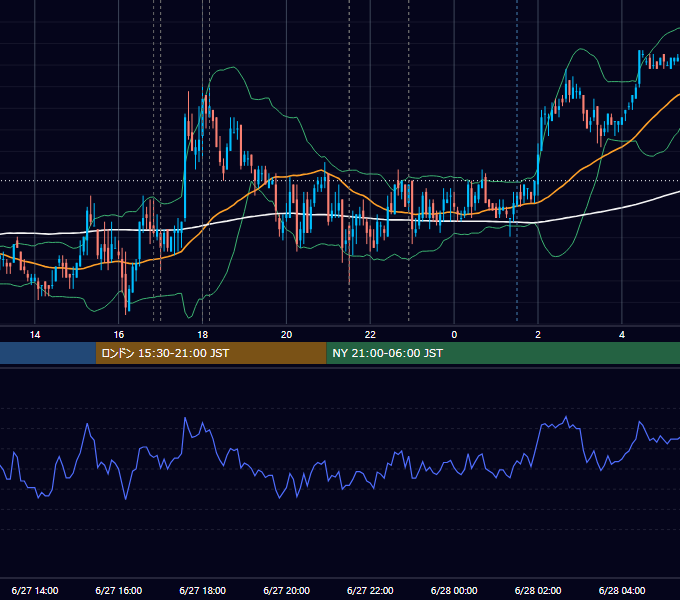Click the ロンドン 15:30-21:00 JST session bar
This screenshot has width=680, height=600.
click(211, 353)
